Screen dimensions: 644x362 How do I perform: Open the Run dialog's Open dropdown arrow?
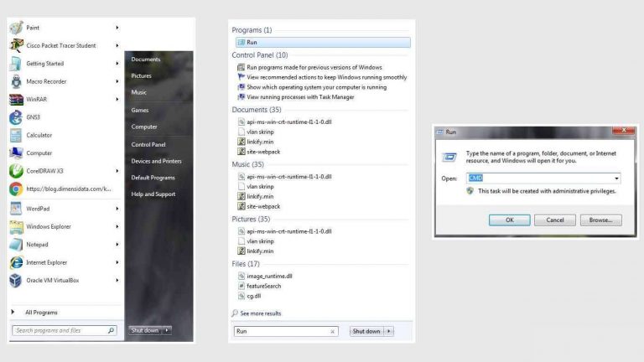coord(617,178)
